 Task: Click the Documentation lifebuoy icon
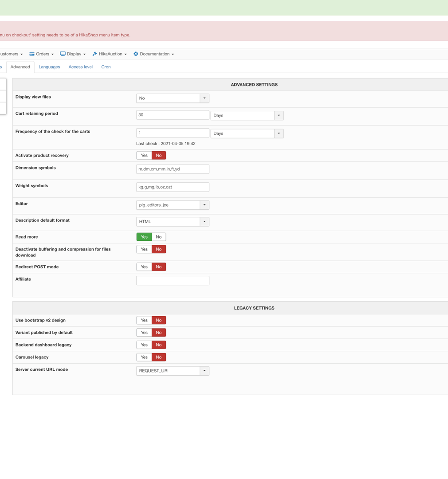(x=136, y=54)
